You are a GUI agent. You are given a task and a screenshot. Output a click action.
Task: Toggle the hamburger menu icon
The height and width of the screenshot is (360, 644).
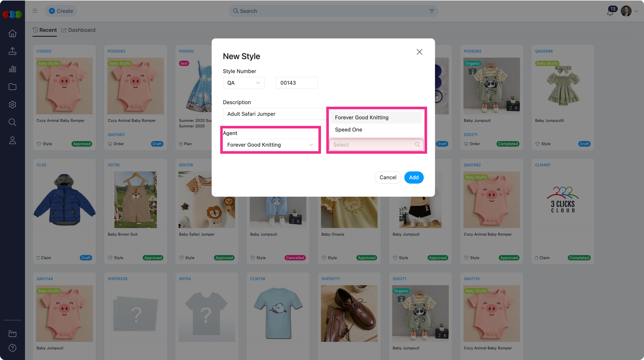click(35, 11)
